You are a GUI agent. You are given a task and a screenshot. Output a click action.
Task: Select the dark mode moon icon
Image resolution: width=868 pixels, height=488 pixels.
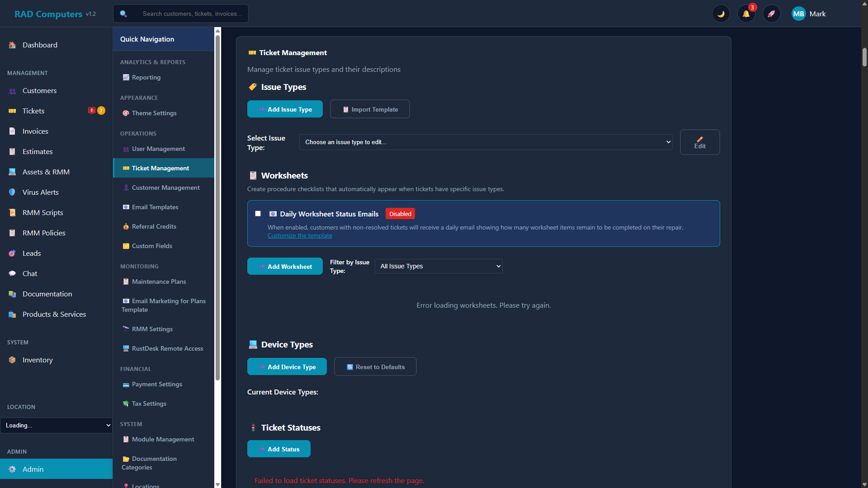pyautogui.click(x=721, y=14)
